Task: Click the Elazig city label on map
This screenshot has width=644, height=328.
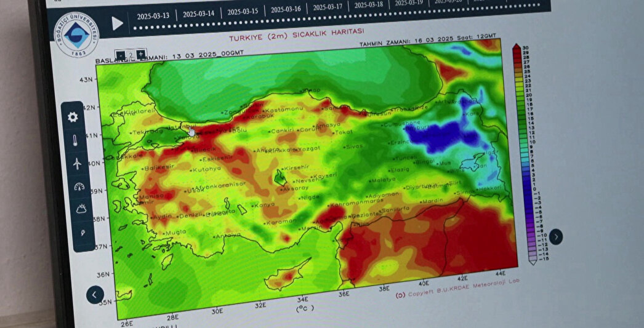Action: pyautogui.click(x=399, y=170)
